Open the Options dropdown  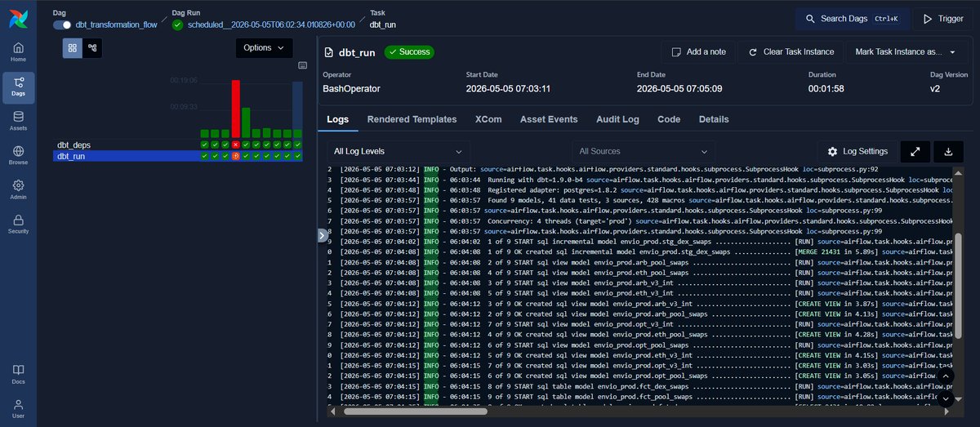pyautogui.click(x=264, y=48)
